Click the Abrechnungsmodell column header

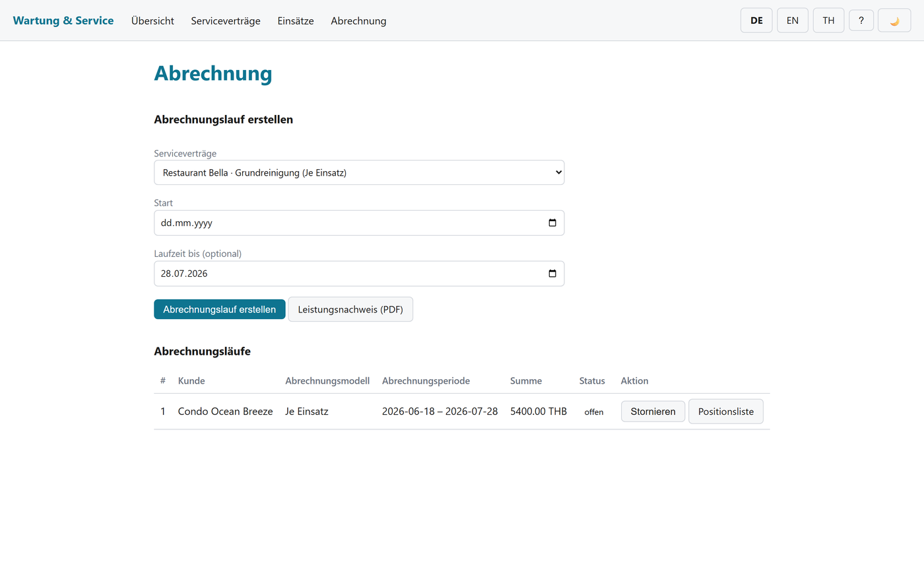click(x=327, y=380)
